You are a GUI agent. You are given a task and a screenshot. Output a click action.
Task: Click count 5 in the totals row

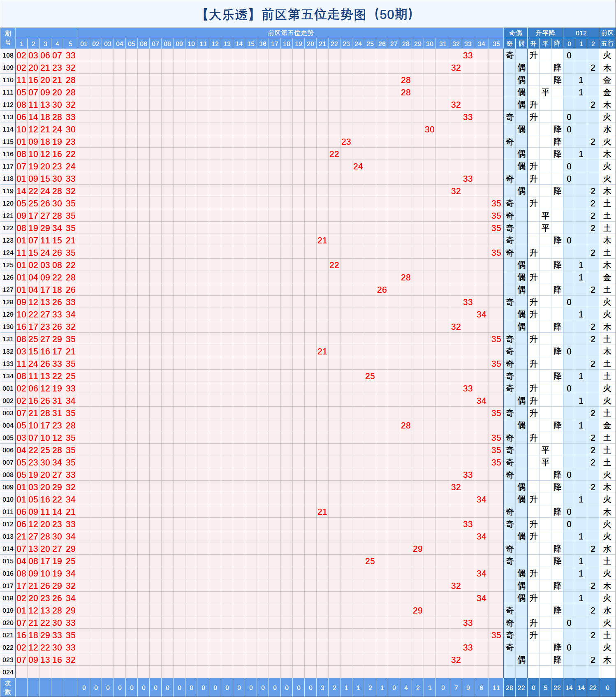545,688
